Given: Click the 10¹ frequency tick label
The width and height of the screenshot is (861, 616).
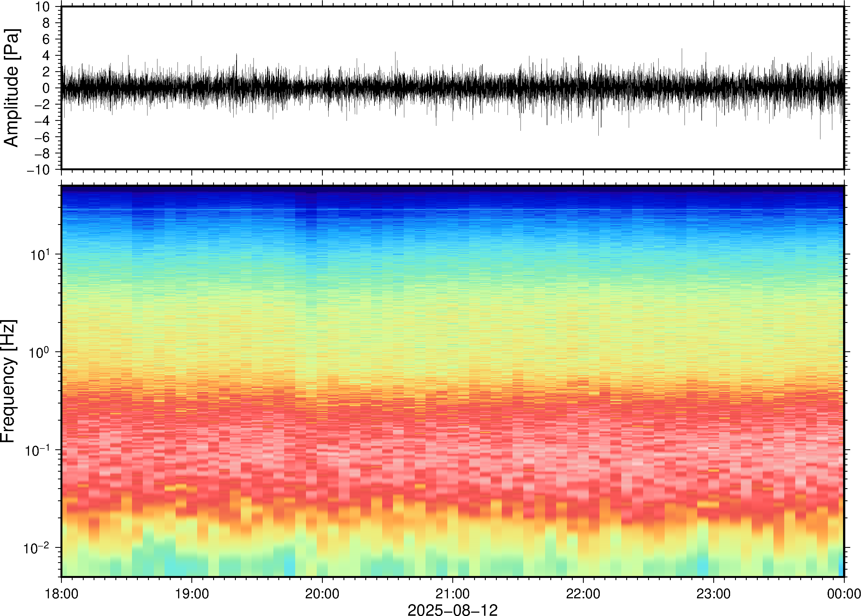Looking at the screenshot, I should pyautogui.click(x=40, y=254).
